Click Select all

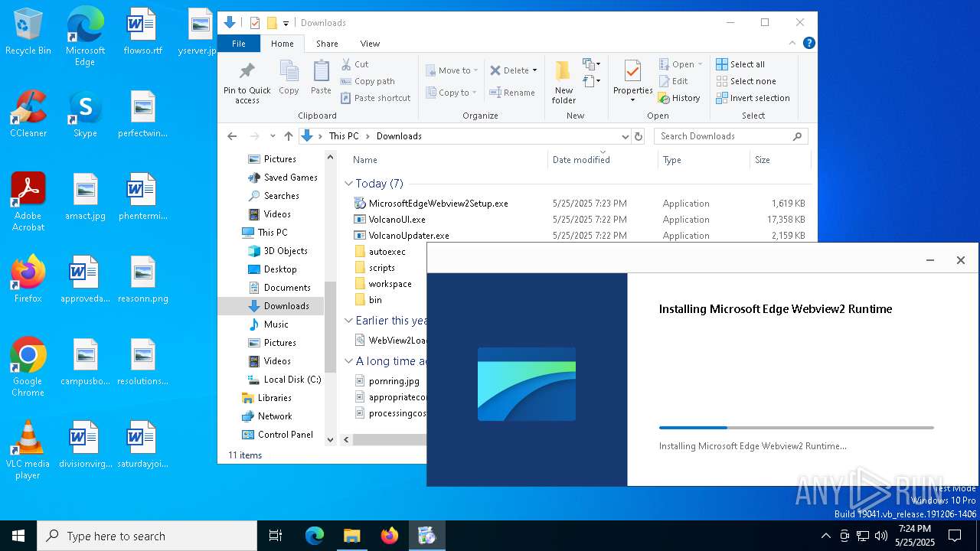pyautogui.click(x=740, y=64)
